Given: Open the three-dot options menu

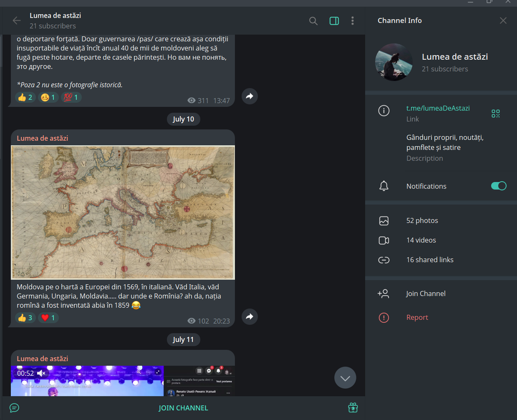Looking at the screenshot, I should pyautogui.click(x=353, y=21).
